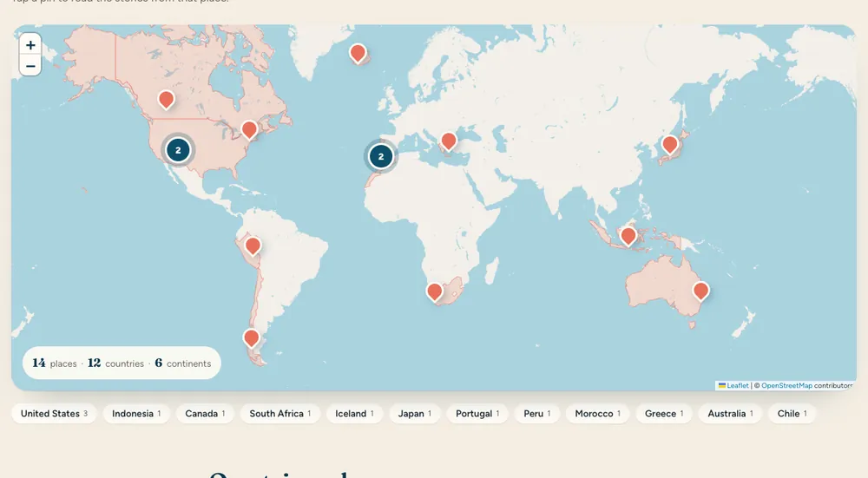Expand the 2-place cluster near Portugal and Morocco

coord(381,156)
